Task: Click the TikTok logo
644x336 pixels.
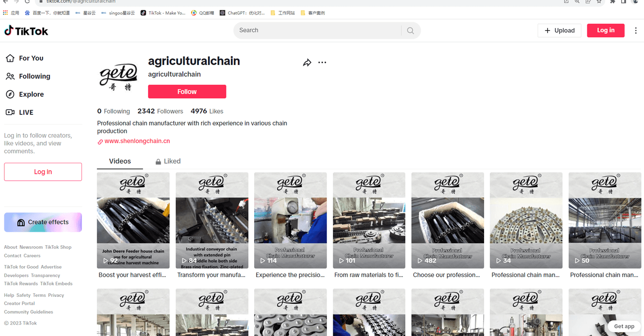Action: [x=26, y=31]
